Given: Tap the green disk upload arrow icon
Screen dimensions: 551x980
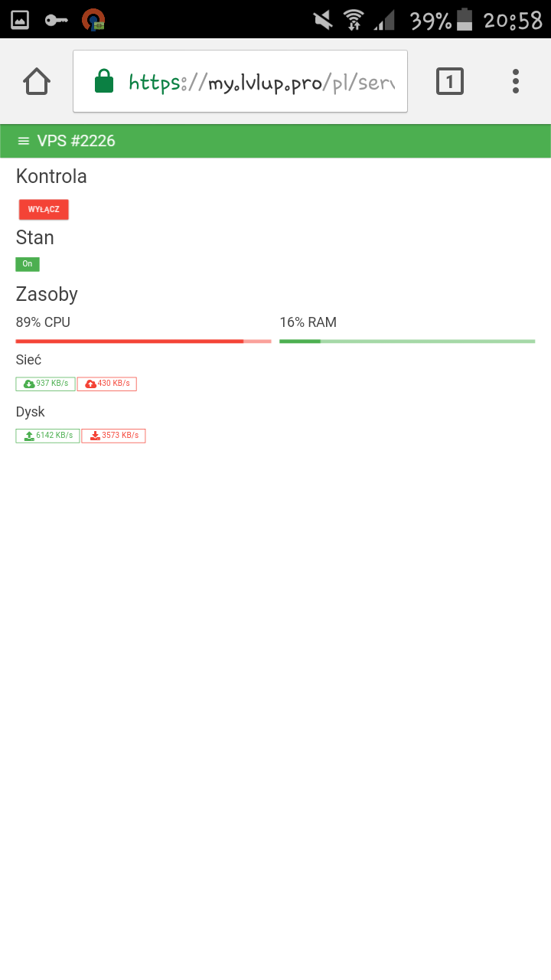Looking at the screenshot, I should point(29,436).
